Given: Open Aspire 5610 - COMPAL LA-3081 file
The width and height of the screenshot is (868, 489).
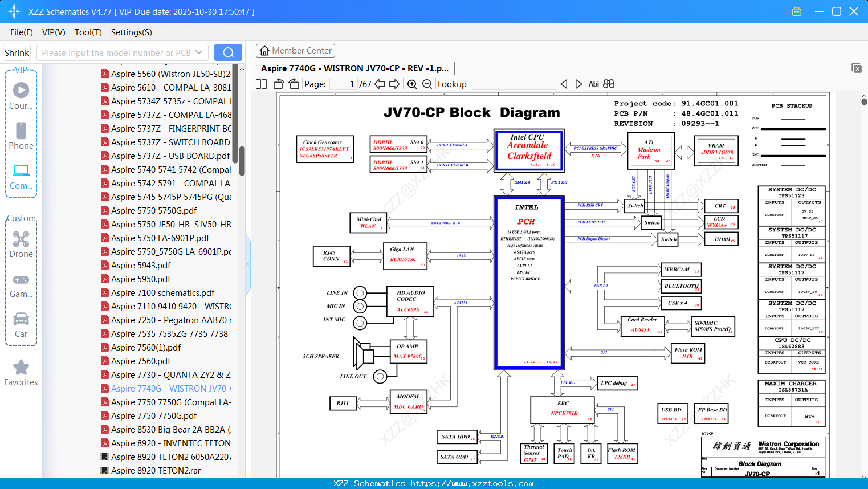Looking at the screenshot, I should [171, 87].
